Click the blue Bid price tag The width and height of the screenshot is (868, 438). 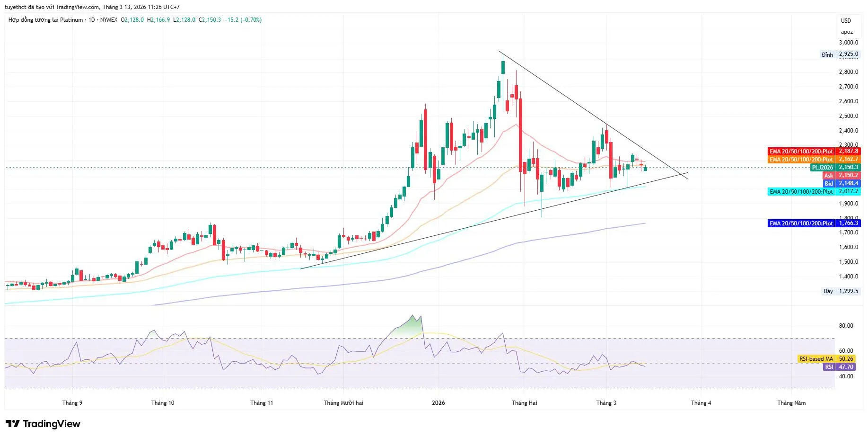842,184
